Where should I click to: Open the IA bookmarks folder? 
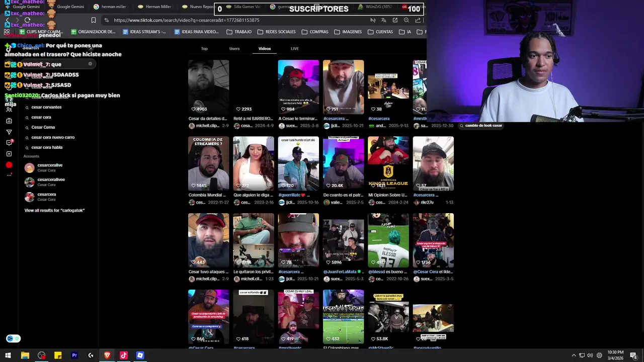(x=406, y=32)
